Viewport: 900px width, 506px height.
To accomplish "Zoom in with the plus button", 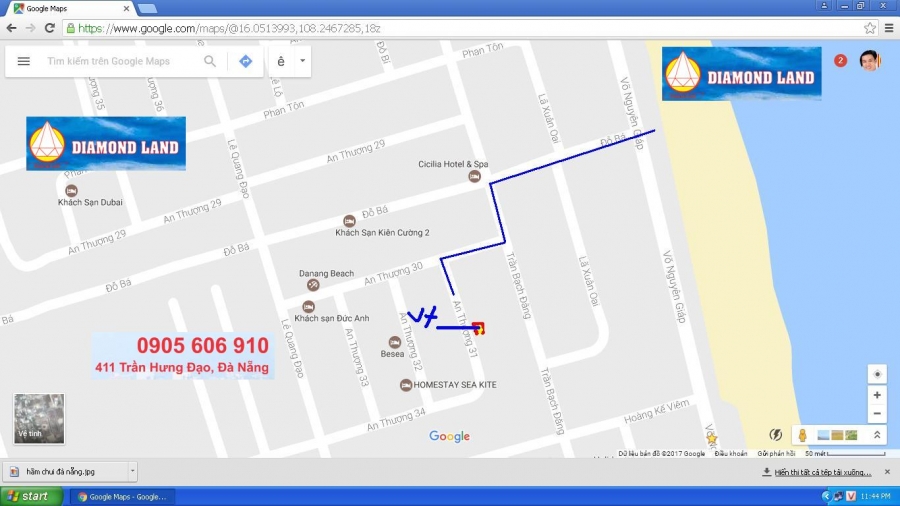I will [x=877, y=395].
